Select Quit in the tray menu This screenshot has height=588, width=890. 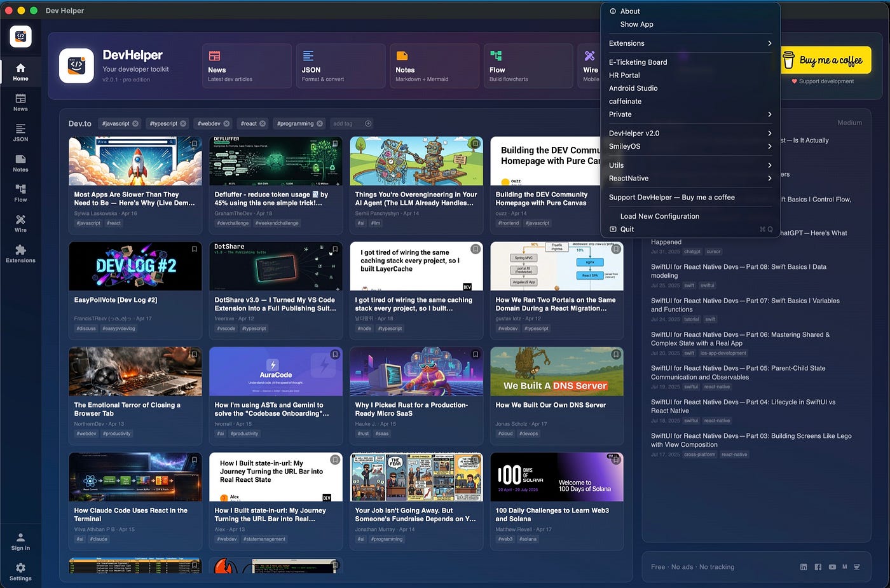click(690, 229)
